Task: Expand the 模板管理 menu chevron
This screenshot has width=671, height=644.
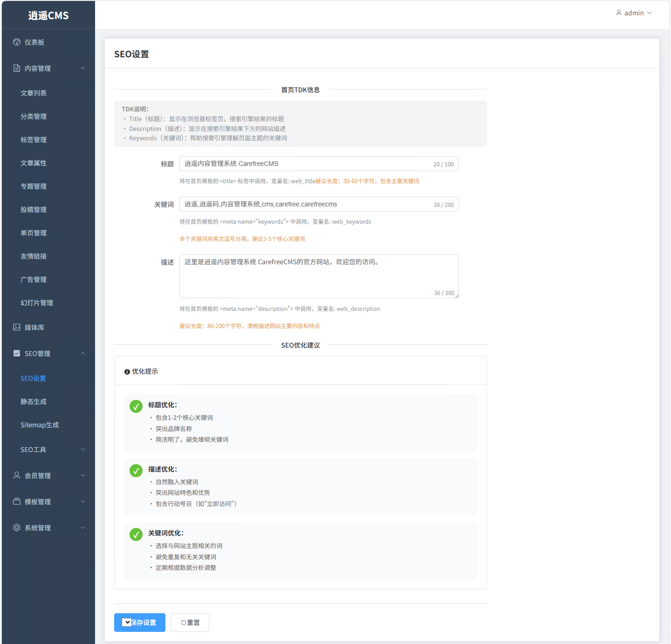Action: click(x=83, y=501)
